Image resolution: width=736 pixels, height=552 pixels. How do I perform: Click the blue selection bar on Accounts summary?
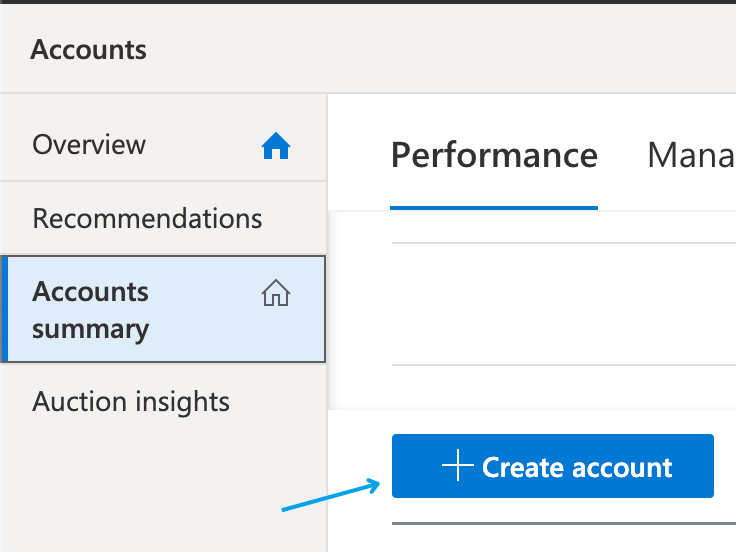pos(5,309)
